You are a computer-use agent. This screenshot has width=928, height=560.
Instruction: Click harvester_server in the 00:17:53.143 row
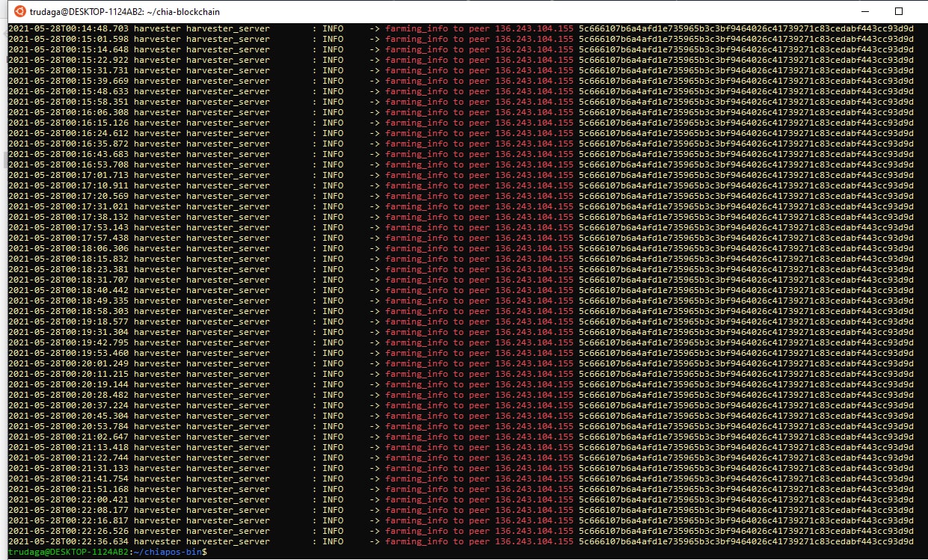click(228, 227)
